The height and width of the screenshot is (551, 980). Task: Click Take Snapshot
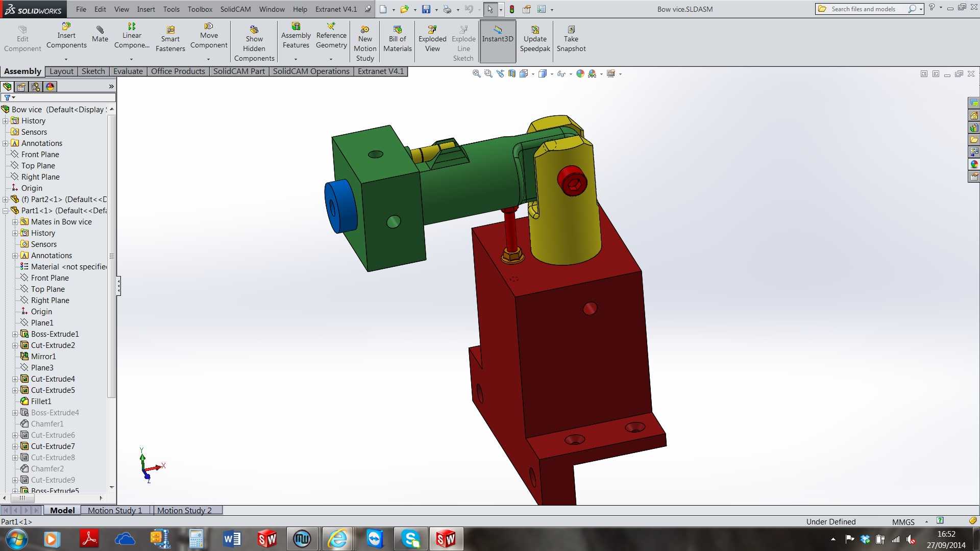(571, 39)
